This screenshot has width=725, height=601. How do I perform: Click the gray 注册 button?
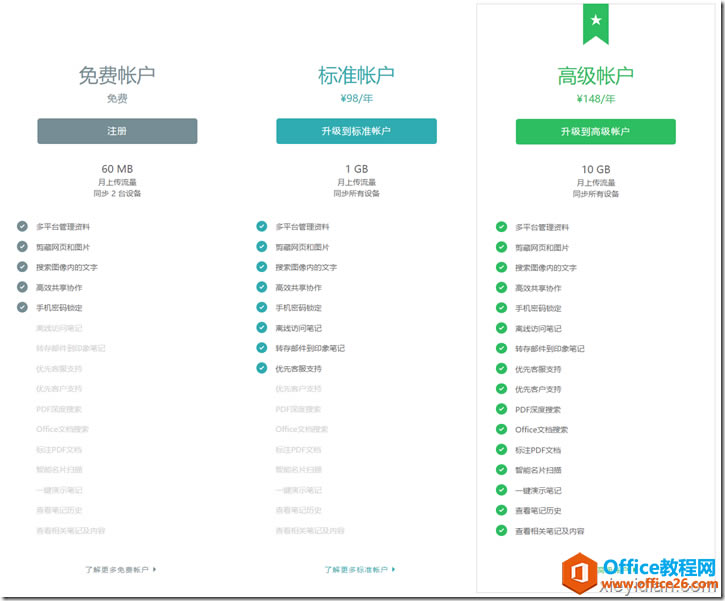click(117, 131)
